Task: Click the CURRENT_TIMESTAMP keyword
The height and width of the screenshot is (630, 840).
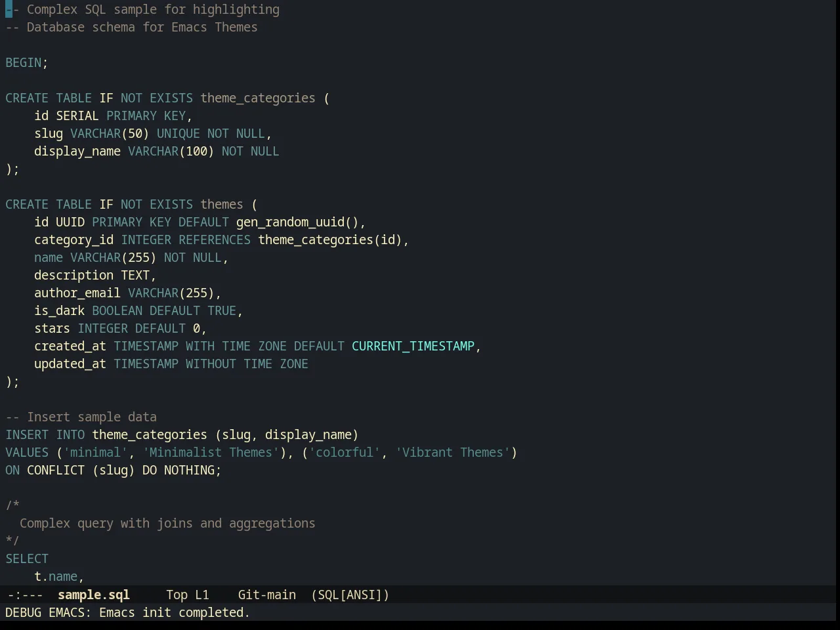Action: 413,346
